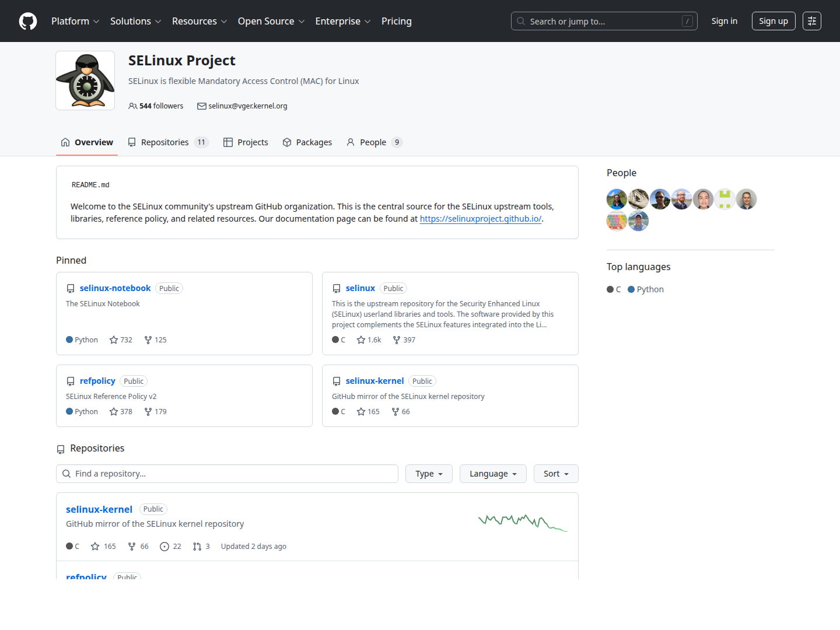Open the selinux-notebook pinned repository

tap(115, 288)
